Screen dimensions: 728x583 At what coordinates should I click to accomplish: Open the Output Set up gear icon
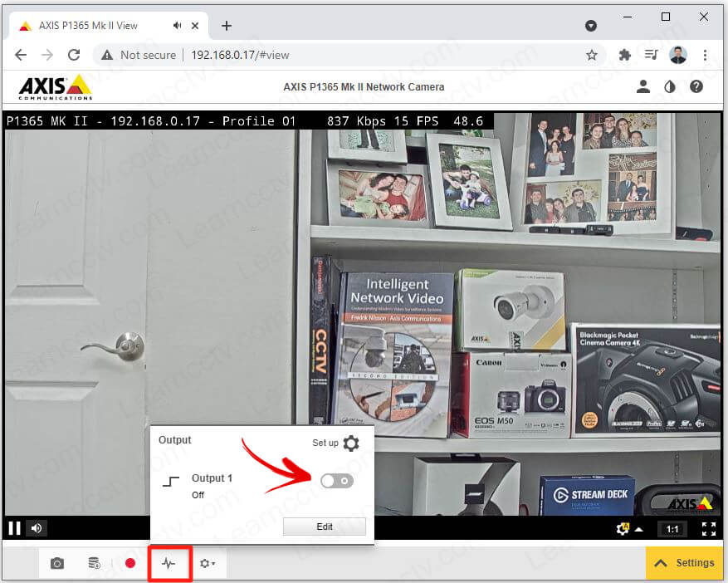(351, 443)
